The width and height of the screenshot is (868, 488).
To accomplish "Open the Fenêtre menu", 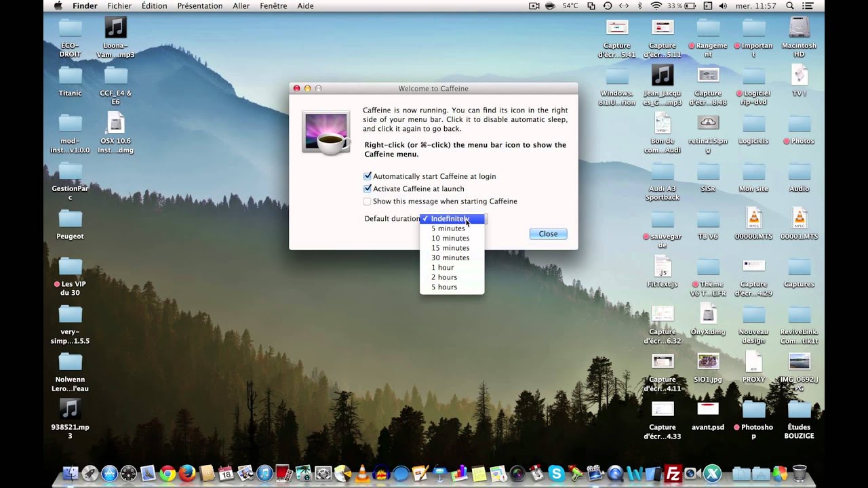I will [x=274, y=5].
